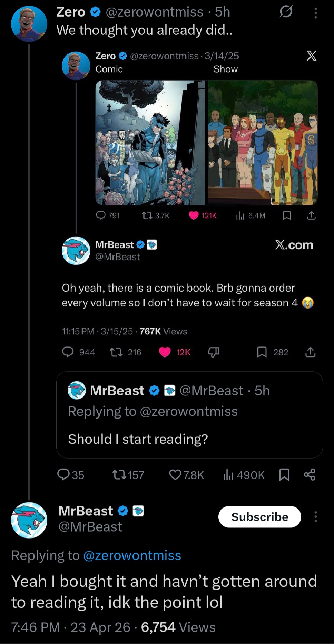The height and width of the screenshot is (644, 334).
Task: Open the Comic funeral image
Action: (x=150, y=143)
